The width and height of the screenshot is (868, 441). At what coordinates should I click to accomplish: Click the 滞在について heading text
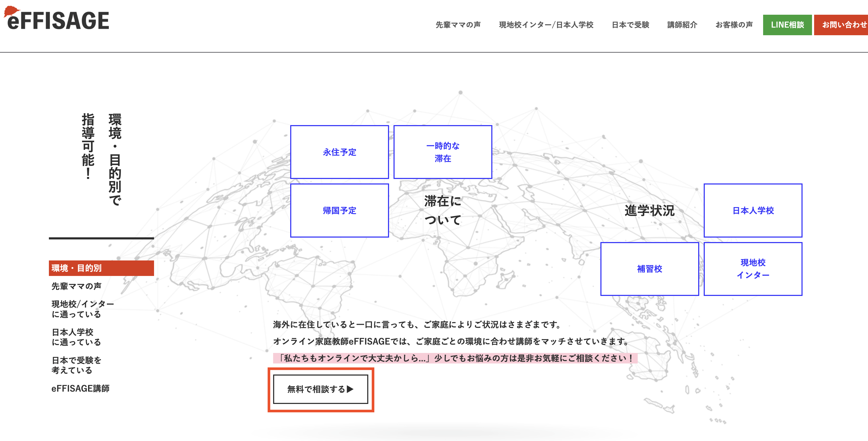[x=442, y=211]
